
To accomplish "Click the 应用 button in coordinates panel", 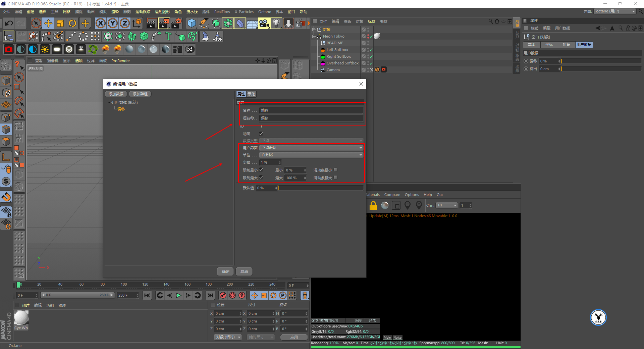I will pos(294,337).
